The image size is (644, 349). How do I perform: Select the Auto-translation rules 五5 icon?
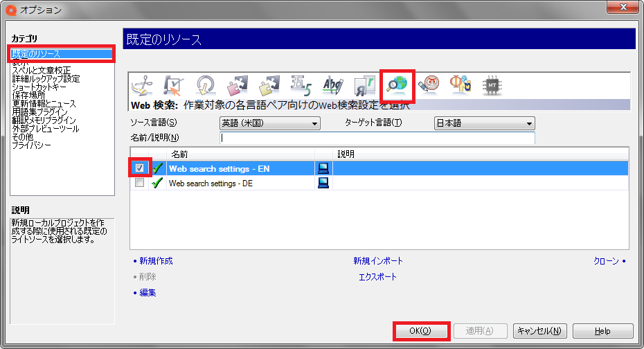pos(301,85)
